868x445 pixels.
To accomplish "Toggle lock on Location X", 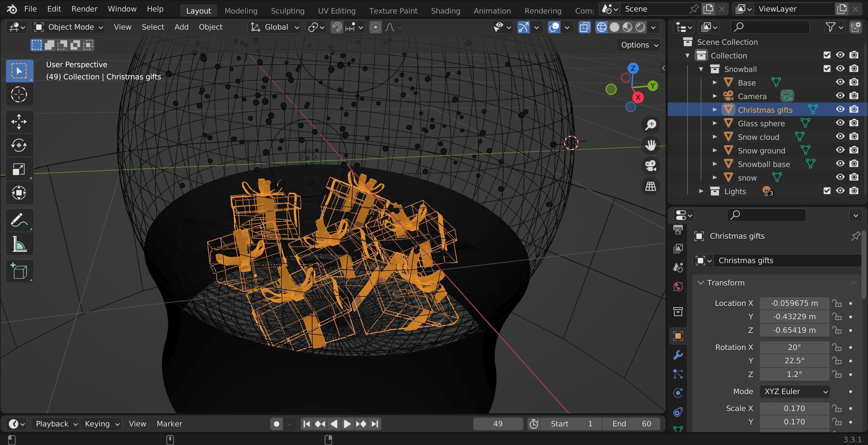I will pyautogui.click(x=837, y=303).
